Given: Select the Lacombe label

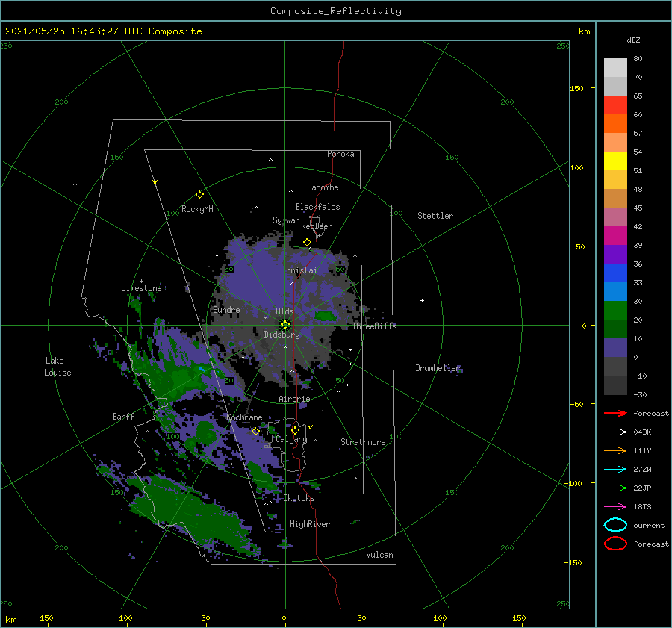Looking at the screenshot, I should pyautogui.click(x=323, y=187).
